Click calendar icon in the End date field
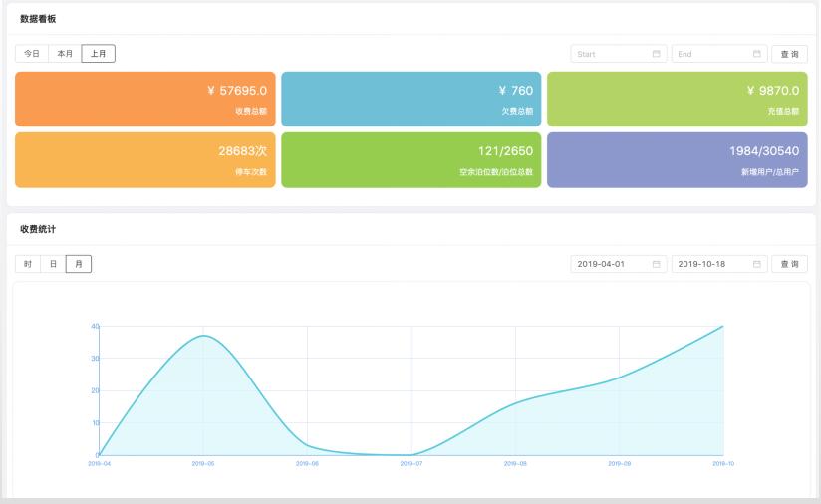Viewport: 821px width, 504px height. (757, 54)
